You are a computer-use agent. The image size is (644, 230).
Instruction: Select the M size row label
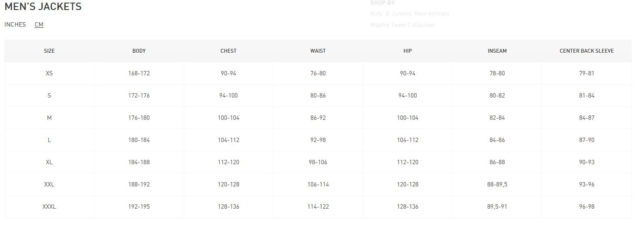(49, 118)
